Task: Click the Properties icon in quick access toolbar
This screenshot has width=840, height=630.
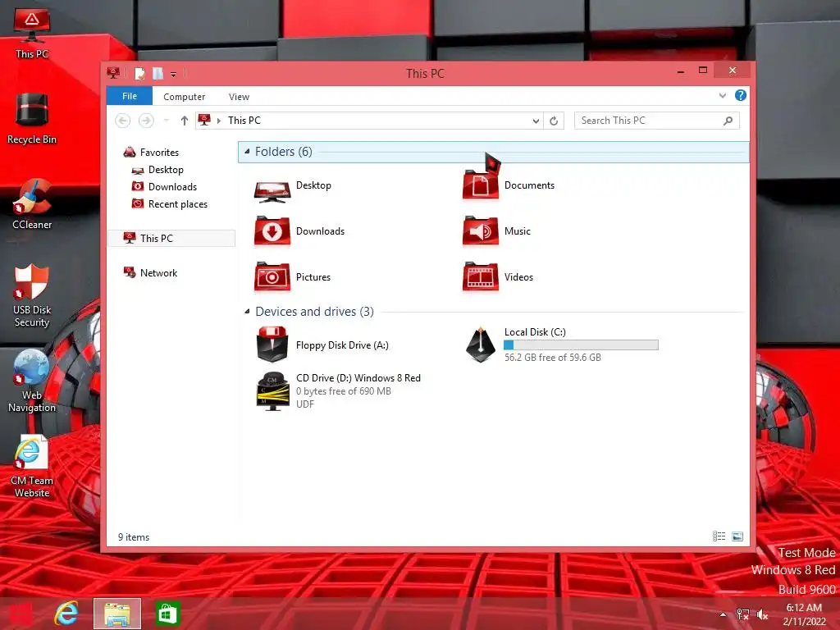Action: click(139, 73)
